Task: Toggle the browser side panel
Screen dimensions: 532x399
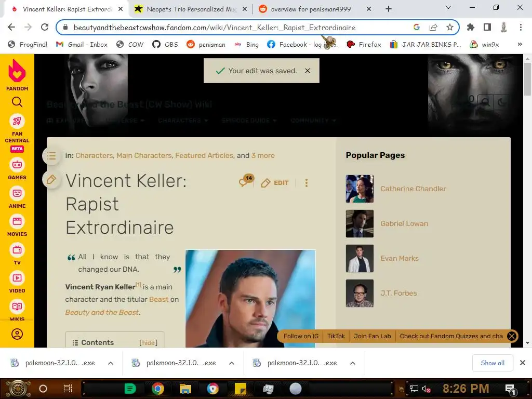Action: (487, 27)
